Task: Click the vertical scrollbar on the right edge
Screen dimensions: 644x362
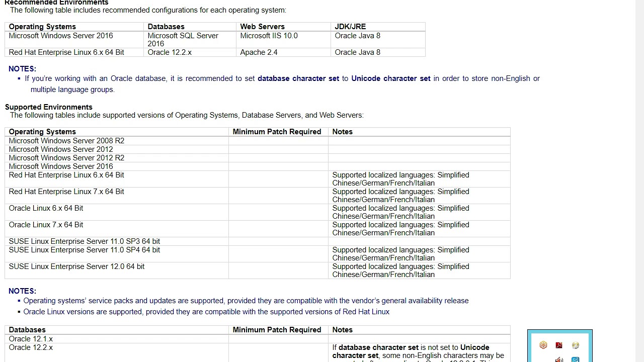Action: click(x=639, y=181)
